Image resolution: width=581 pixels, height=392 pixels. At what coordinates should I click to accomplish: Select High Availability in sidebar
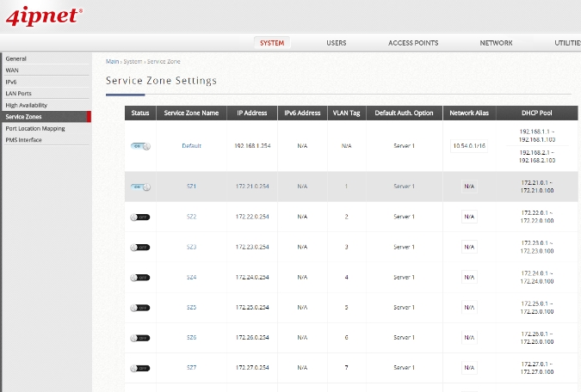coord(24,105)
